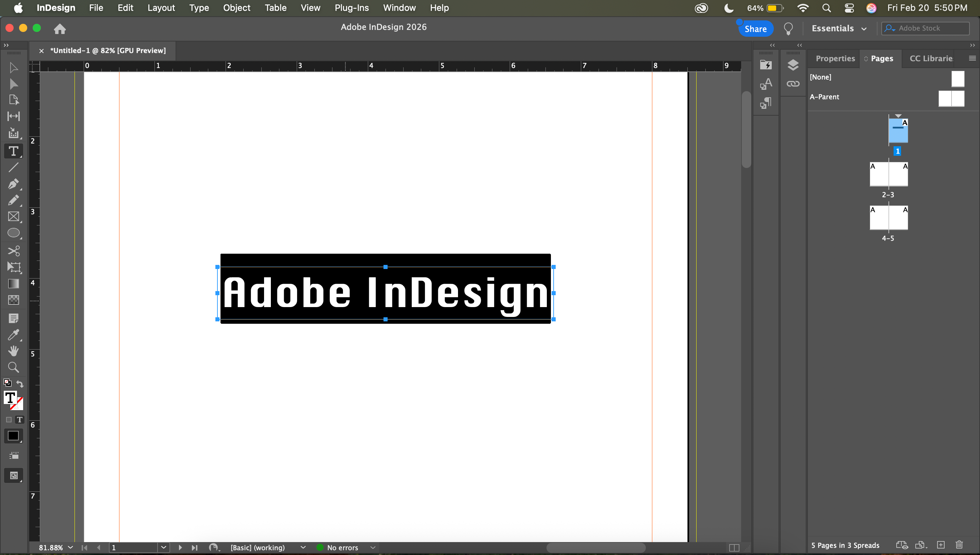This screenshot has height=555, width=980.
Task: Swap fill and stroke colors
Action: [x=20, y=383]
